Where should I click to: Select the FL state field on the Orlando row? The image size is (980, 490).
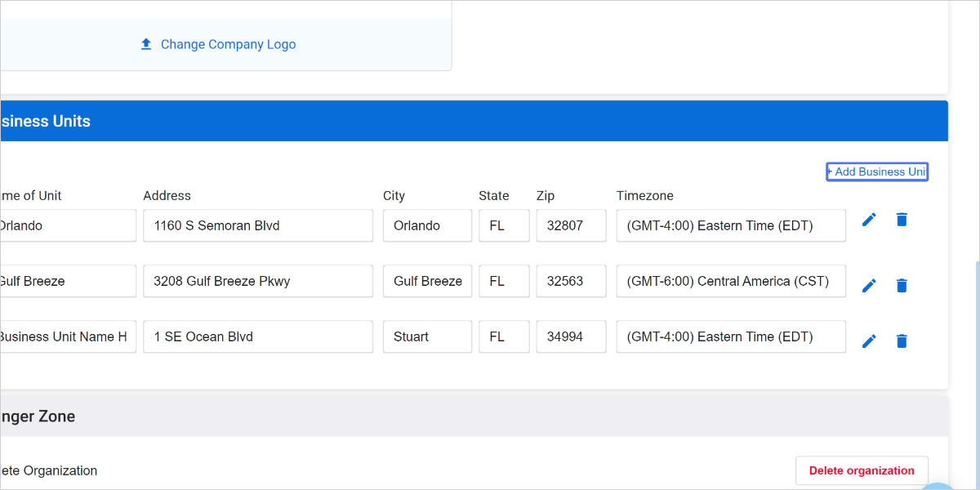click(x=504, y=225)
